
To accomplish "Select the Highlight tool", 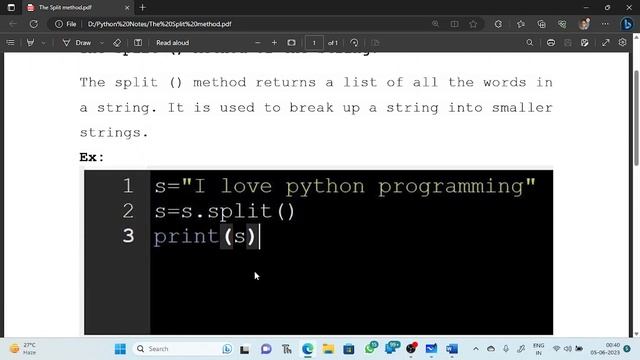I will [30, 42].
